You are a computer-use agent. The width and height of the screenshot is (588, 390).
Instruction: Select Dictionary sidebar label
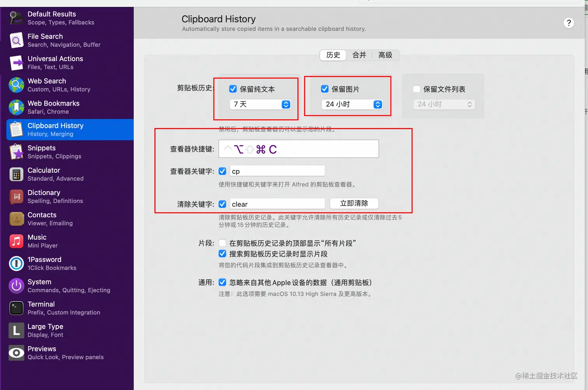tap(44, 192)
